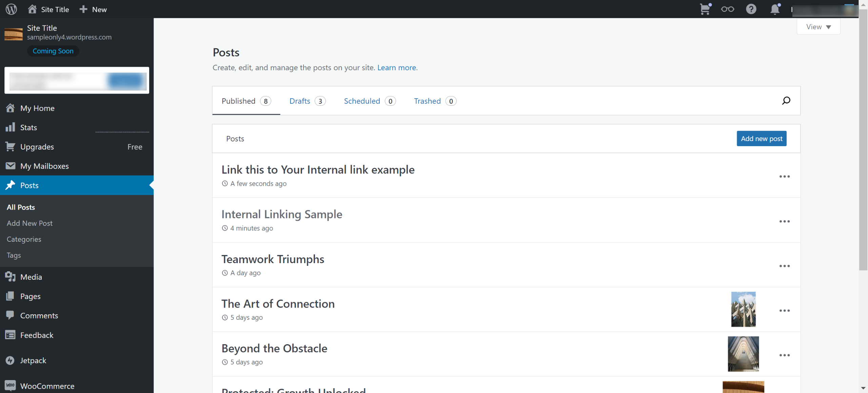This screenshot has height=393, width=868.
Task: Open ellipsis menu for The Art of Connection
Action: (784, 311)
